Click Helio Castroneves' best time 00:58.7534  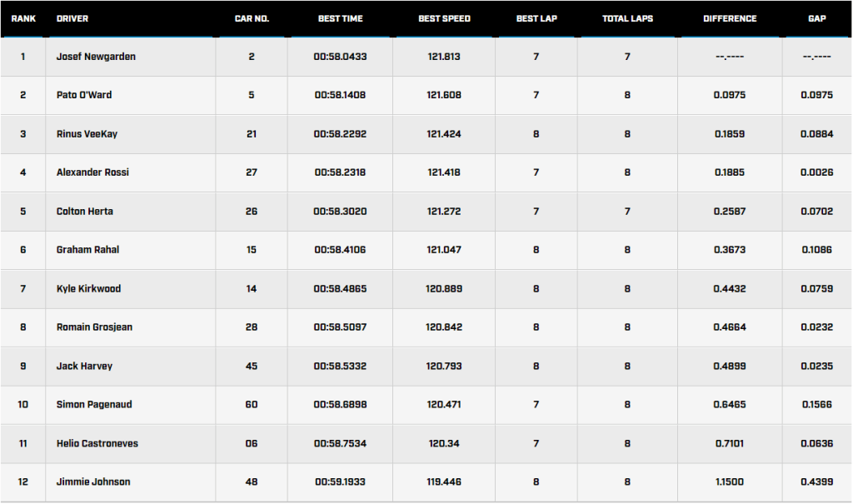340,444
